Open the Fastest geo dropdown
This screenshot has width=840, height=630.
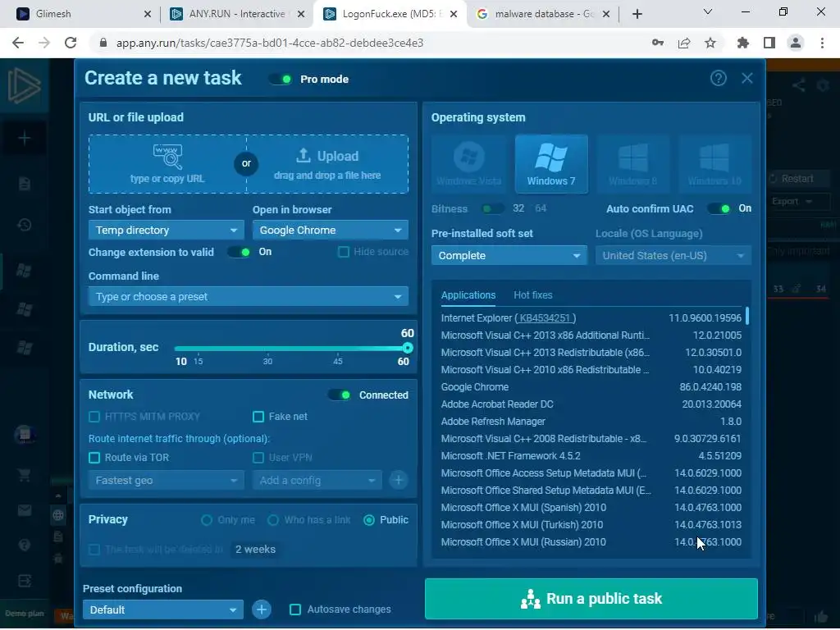[166, 480]
